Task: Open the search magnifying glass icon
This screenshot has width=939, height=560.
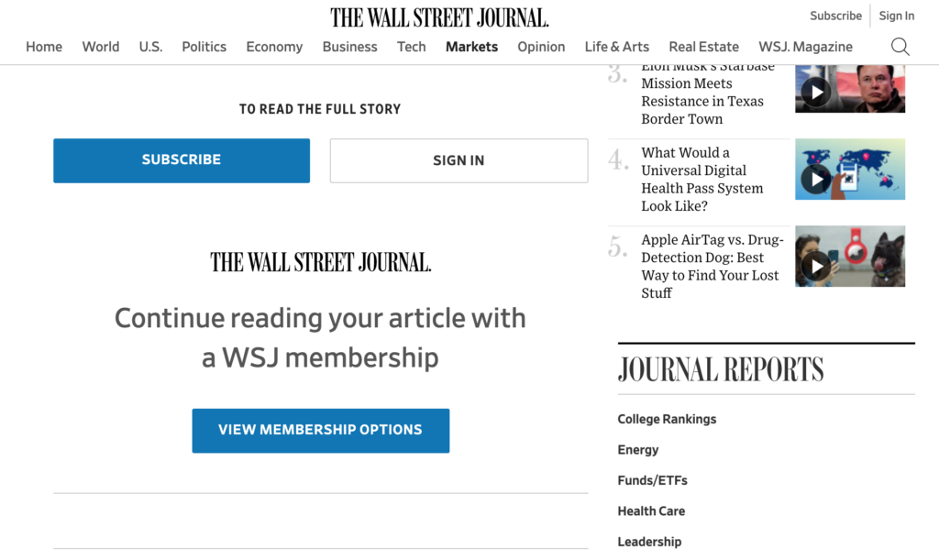Action: coord(900,46)
